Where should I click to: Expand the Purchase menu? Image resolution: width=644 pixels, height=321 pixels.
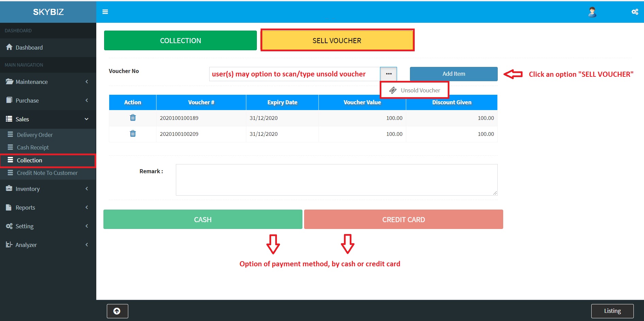pyautogui.click(x=48, y=101)
